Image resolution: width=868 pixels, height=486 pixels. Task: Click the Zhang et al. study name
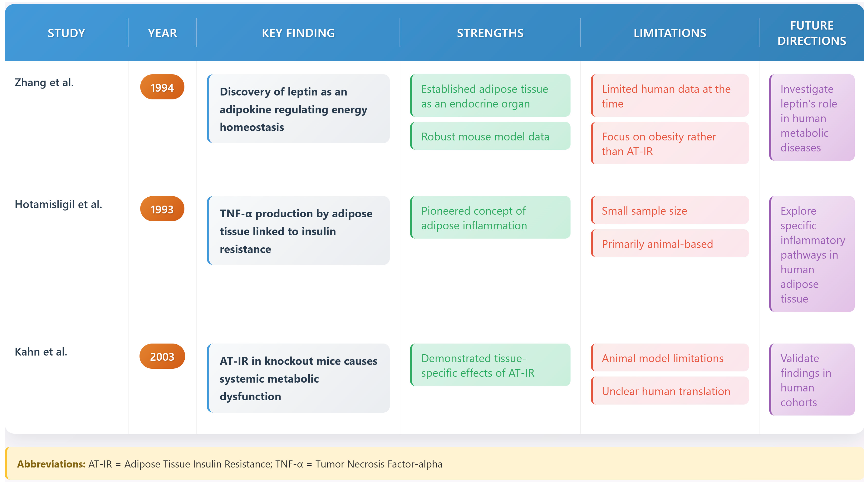coord(44,83)
